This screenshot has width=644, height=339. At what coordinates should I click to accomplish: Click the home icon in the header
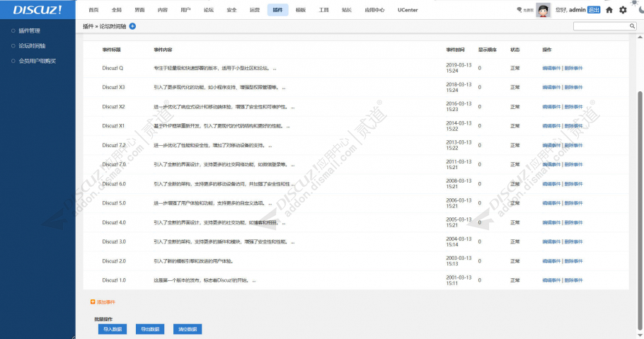tap(609, 10)
